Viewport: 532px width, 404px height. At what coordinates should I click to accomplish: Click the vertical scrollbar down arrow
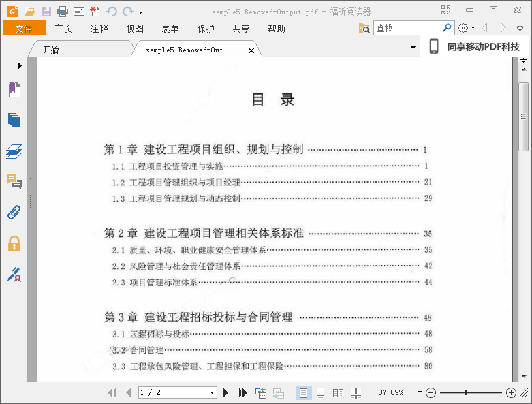(x=524, y=377)
